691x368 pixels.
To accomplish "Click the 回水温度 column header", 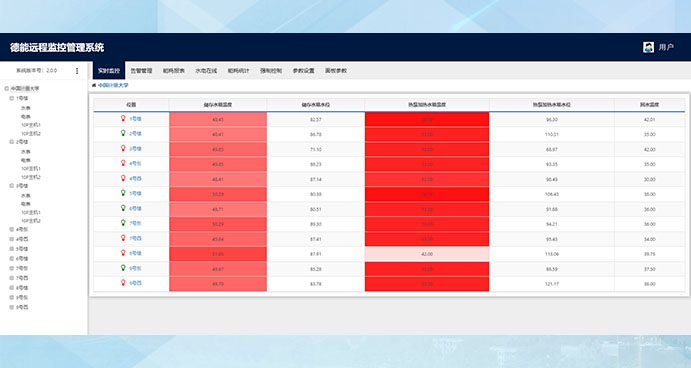I will 650,105.
